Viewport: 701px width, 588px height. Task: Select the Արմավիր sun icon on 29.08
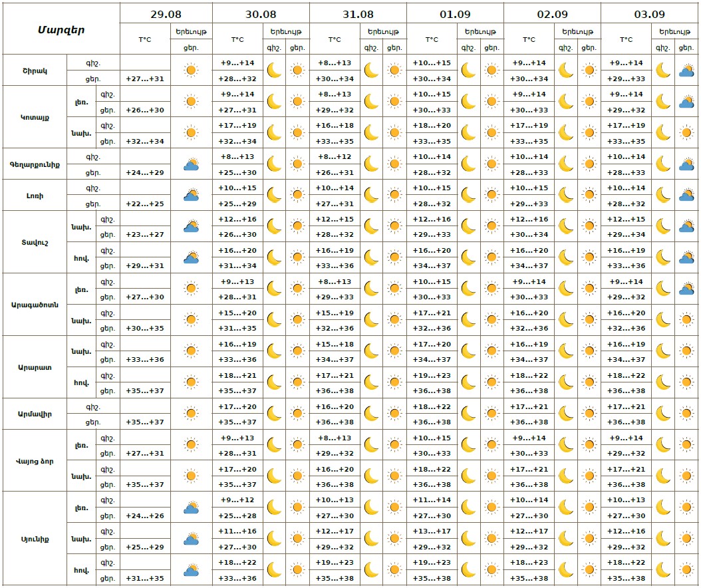click(x=191, y=414)
